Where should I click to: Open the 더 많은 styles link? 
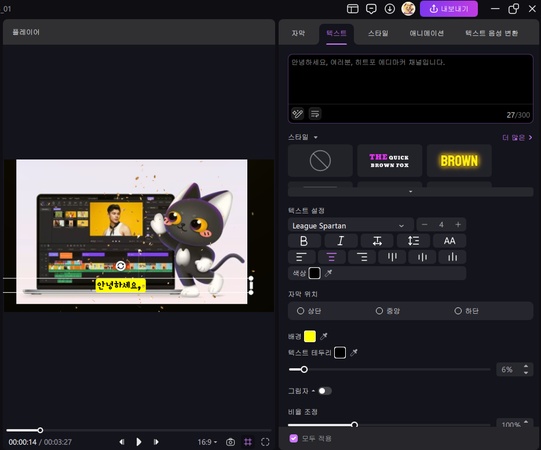tap(517, 138)
